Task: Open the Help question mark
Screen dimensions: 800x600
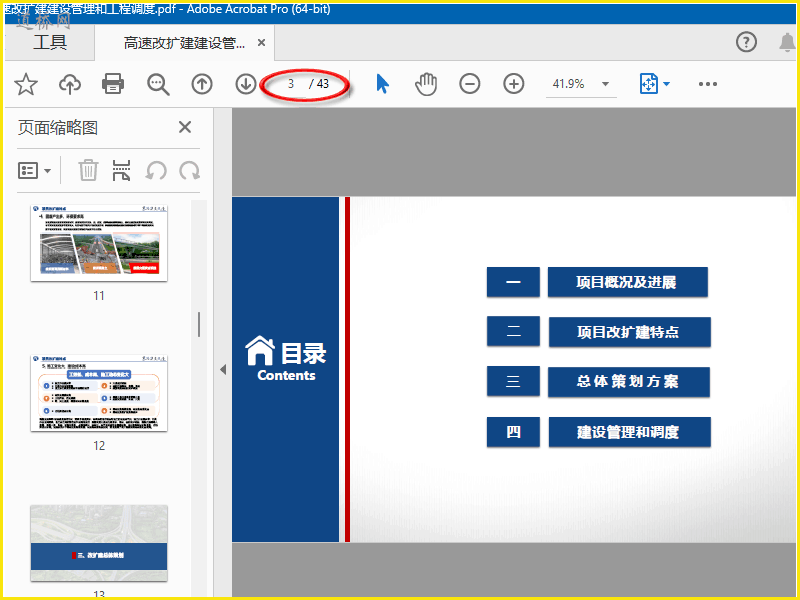Action: pyautogui.click(x=746, y=42)
